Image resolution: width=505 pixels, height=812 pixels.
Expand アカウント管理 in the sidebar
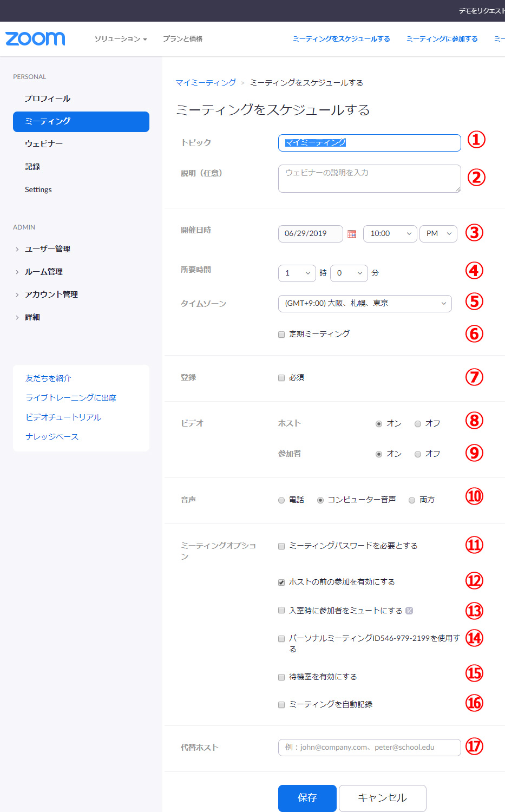tap(51, 294)
